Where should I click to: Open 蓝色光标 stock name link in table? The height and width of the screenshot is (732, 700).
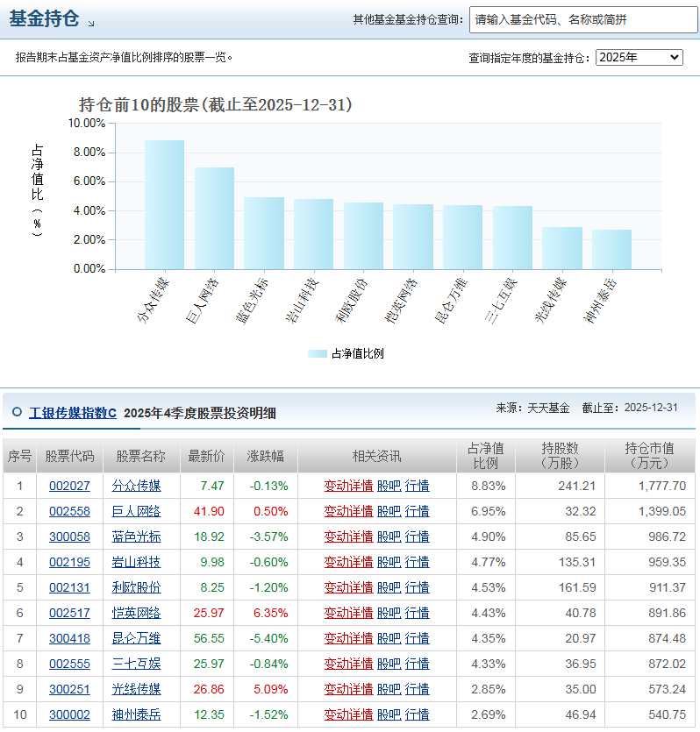click(136, 537)
